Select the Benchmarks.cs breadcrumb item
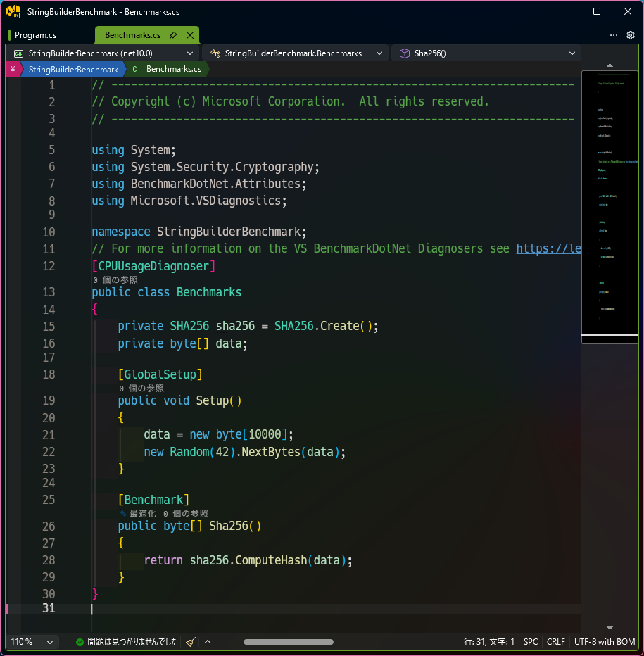The height and width of the screenshot is (656, 644). [168, 69]
